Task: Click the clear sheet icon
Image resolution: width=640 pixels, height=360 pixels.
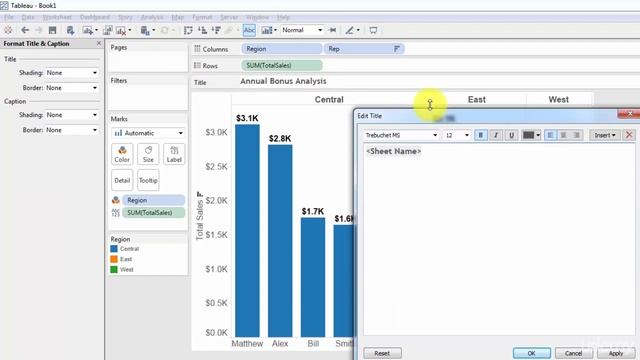Action: (121, 30)
